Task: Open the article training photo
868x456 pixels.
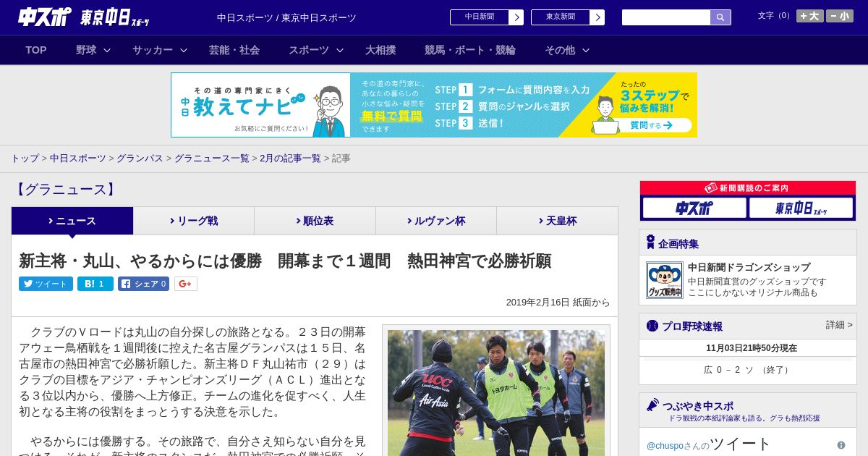Action: point(496,392)
